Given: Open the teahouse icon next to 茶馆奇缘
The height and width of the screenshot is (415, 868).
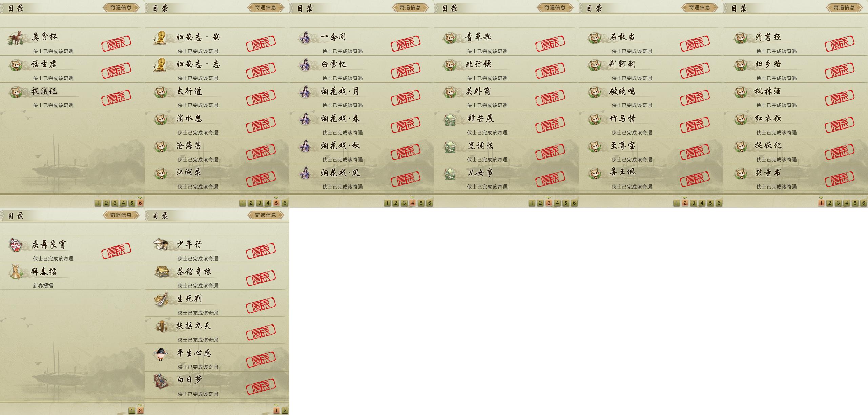Looking at the screenshot, I should pyautogui.click(x=161, y=272).
